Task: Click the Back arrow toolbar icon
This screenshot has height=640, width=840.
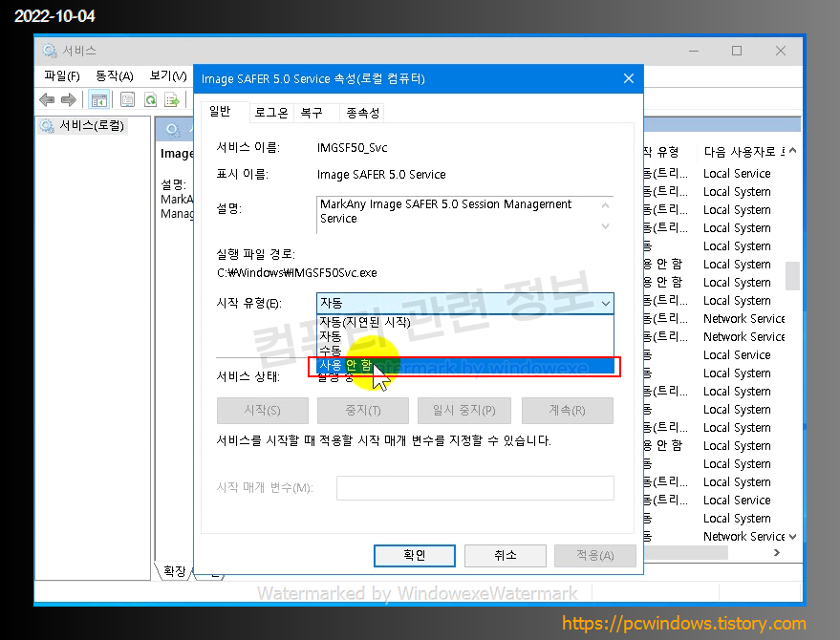Action: (47, 99)
